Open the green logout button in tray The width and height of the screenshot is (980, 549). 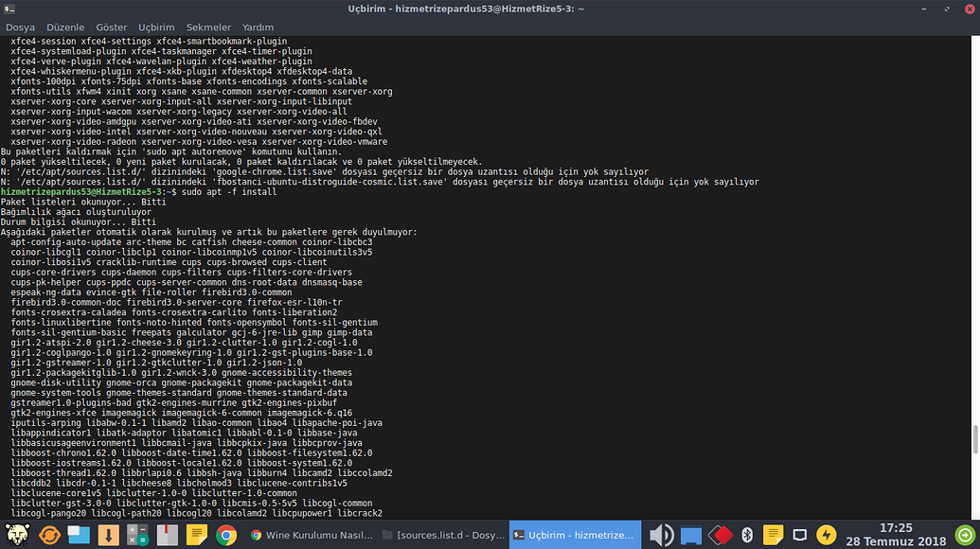click(964, 534)
